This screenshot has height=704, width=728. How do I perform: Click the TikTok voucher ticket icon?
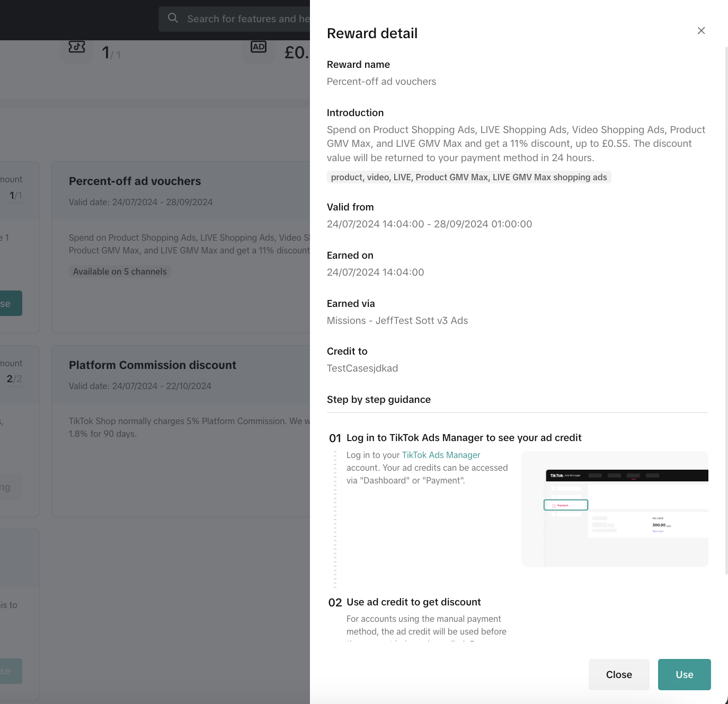click(x=77, y=47)
